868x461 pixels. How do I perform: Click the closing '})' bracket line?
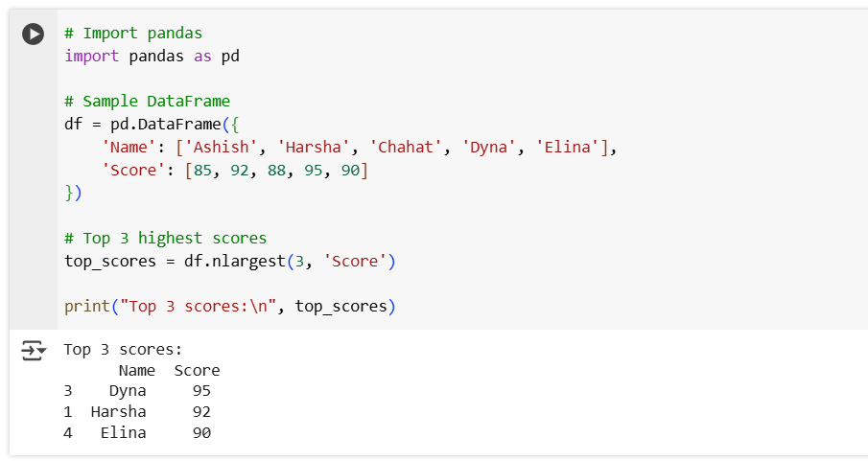click(74, 193)
